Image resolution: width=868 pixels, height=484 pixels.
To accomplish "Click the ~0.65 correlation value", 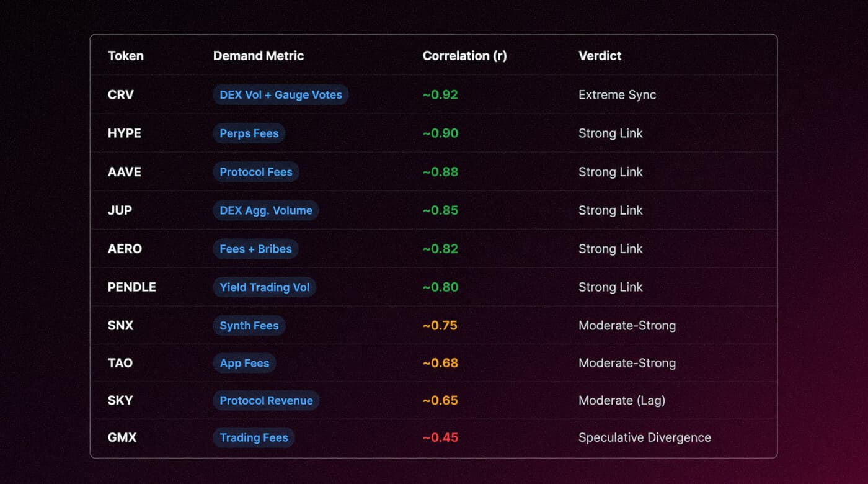I will coord(440,400).
